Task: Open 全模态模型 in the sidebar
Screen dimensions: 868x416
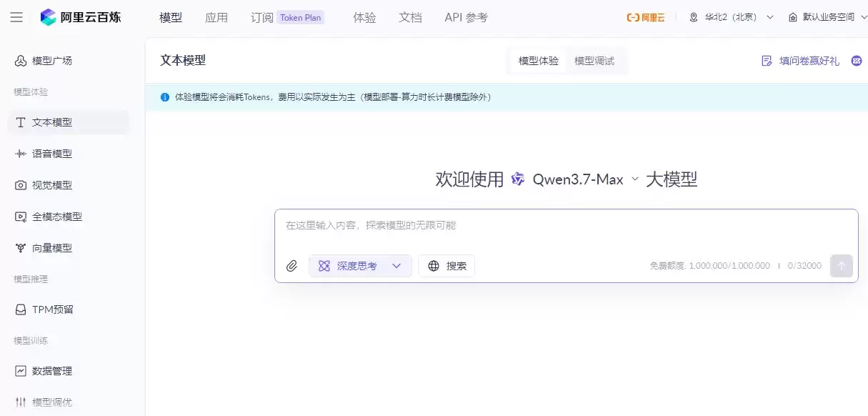Action: pyautogui.click(x=68, y=217)
